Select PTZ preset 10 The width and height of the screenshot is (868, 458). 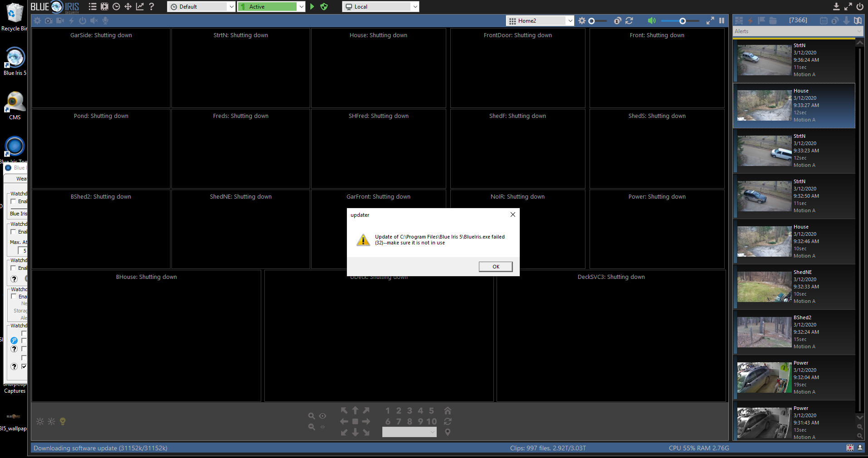[x=431, y=421]
